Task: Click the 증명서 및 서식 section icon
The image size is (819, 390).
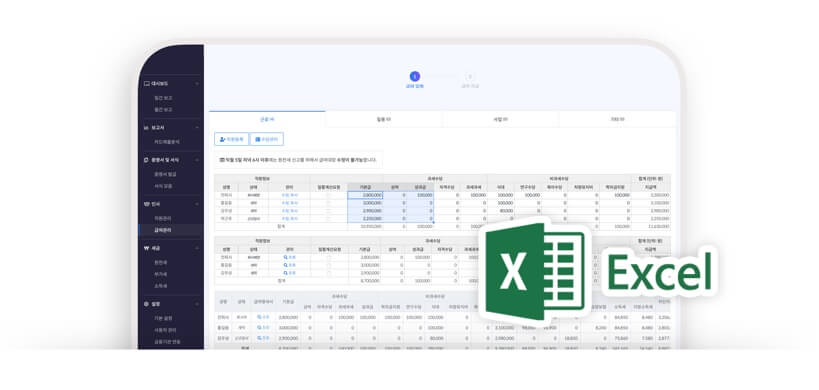Action: point(147,160)
